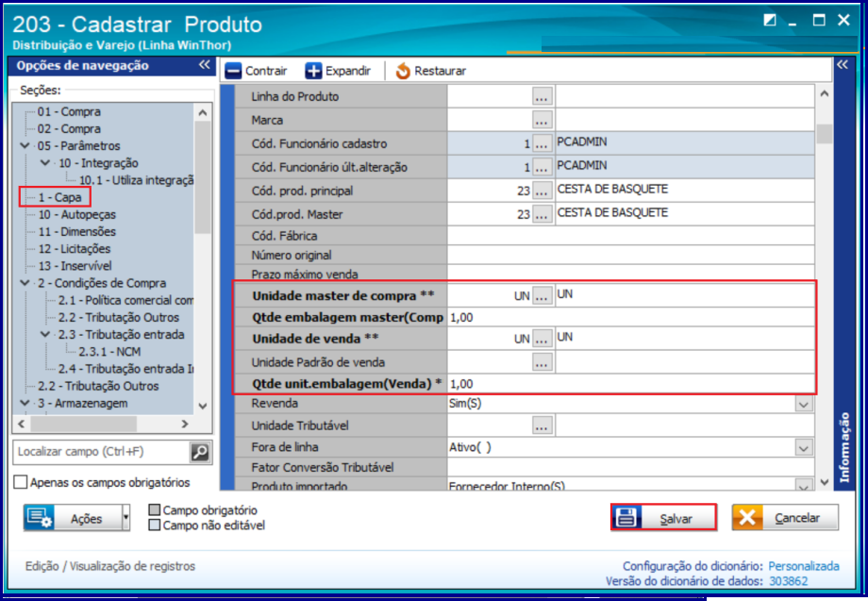
Task: Click Qtde embalagem master value field
Action: pyautogui.click(x=630, y=318)
